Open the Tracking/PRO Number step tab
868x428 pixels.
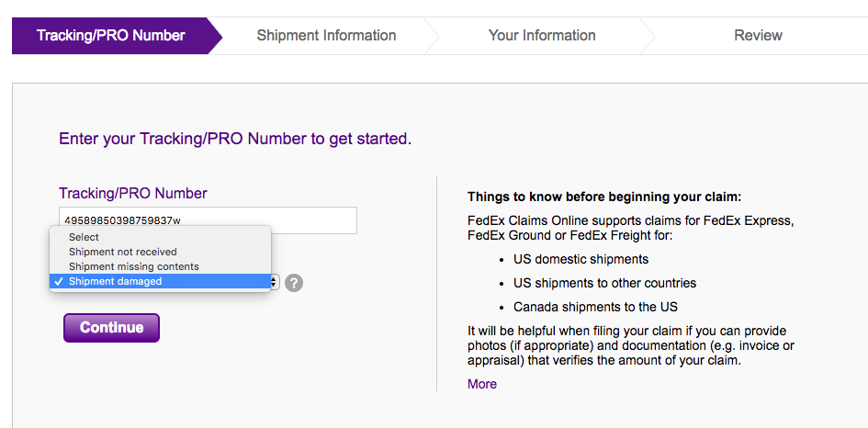click(111, 36)
